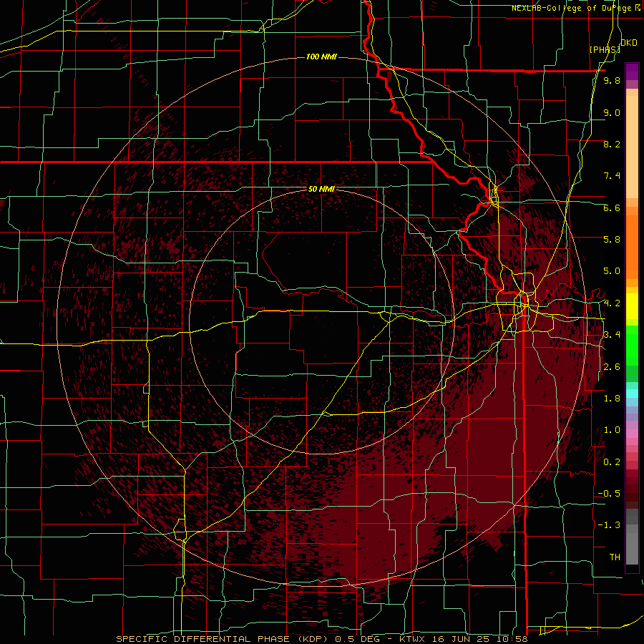Click the 0.2 value on the KDP scale
This screenshot has height=644, width=644.
click(x=612, y=462)
